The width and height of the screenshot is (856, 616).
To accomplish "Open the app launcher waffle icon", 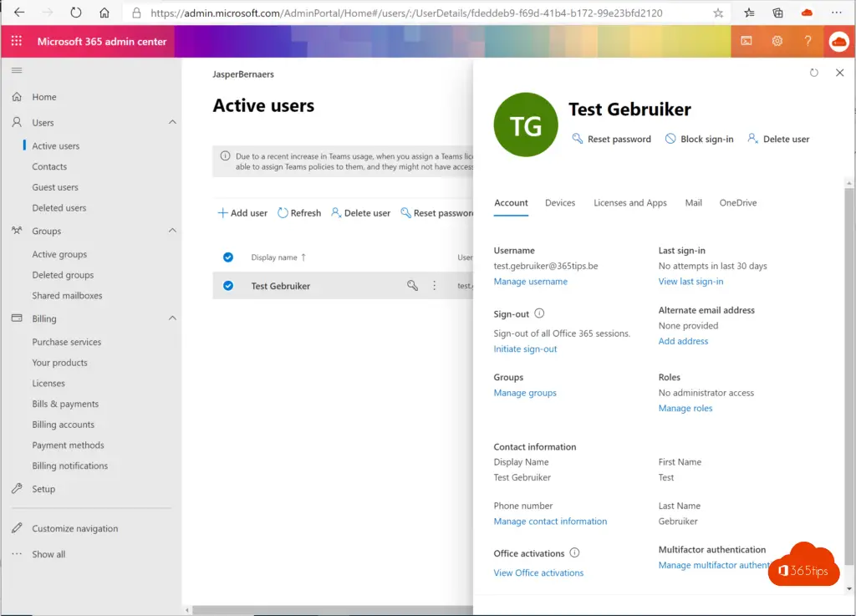I will [x=17, y=42].
